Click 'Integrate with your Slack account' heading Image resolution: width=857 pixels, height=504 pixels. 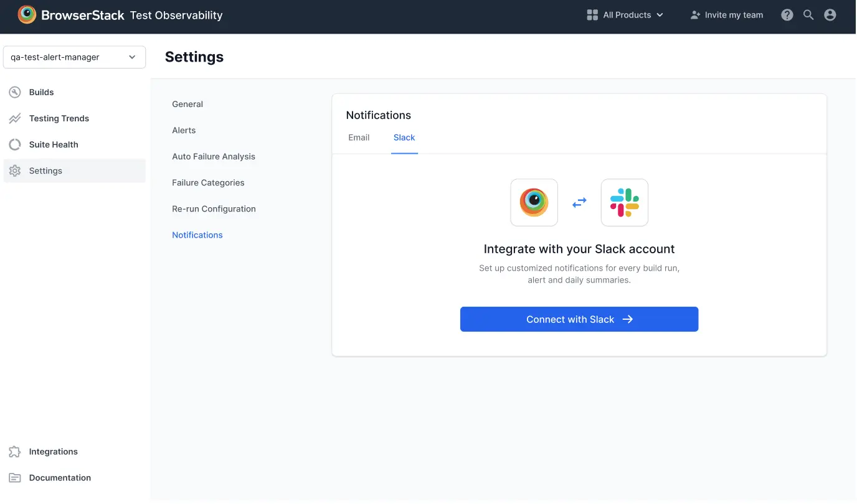pyautogui.click(x=579, y=249)
